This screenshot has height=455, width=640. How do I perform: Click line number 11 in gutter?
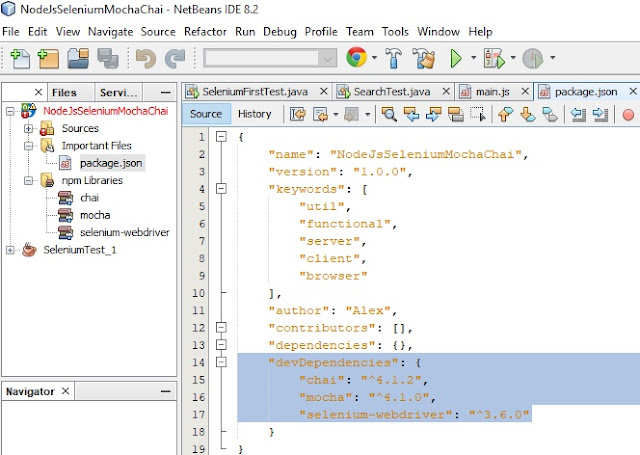click(198, 311)
